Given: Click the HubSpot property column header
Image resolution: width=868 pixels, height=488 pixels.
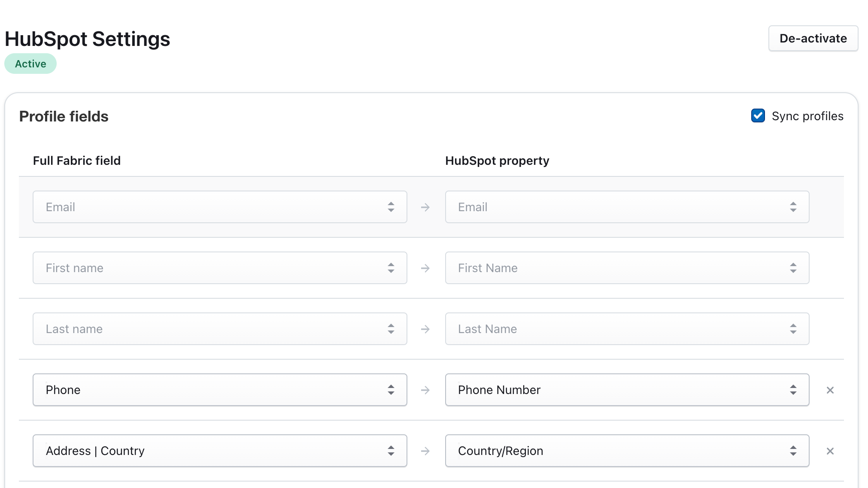Looking at the screenshot, I should 497,161.
